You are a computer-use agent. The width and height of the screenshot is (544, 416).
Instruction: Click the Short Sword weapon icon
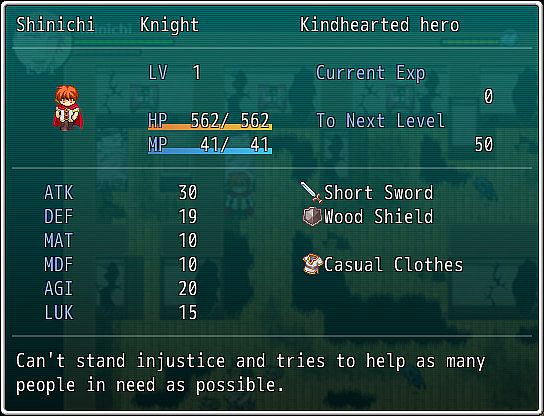pyautogui.click(x=311, y=192)
